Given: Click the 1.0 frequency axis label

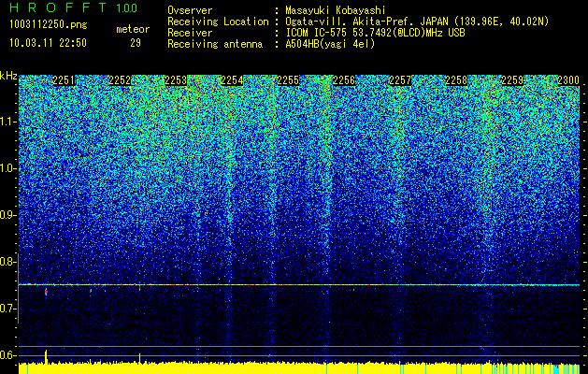Looking at the screenshot, I should point(7,169).
